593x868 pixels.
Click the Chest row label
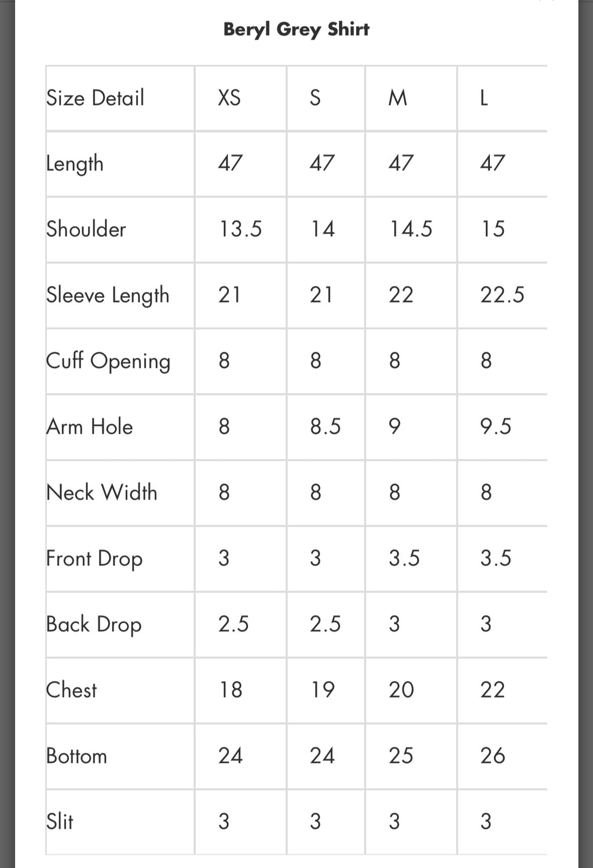point(71,690)
